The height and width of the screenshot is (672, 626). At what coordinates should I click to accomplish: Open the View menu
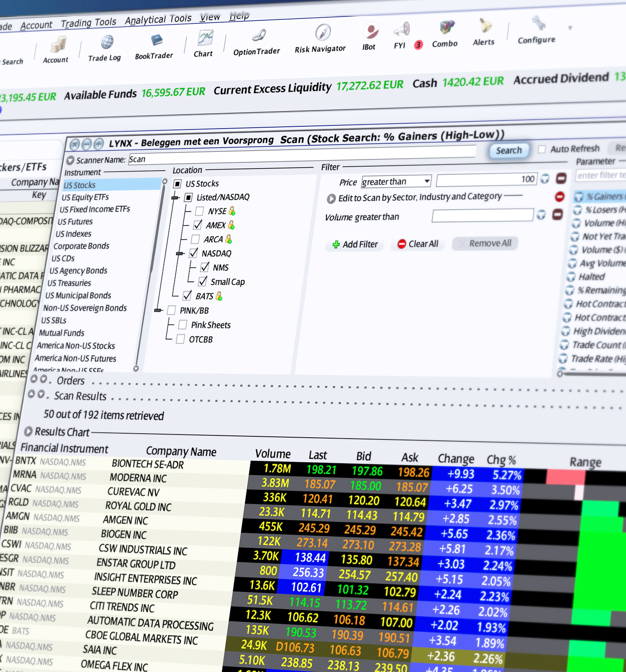(x=210, y=17)
